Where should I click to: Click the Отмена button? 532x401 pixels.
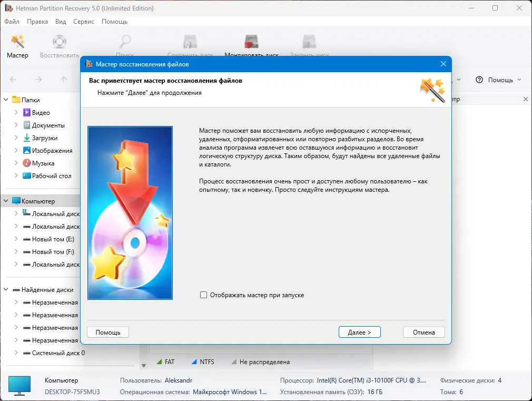pyautogui.click(x=424, y=332)
